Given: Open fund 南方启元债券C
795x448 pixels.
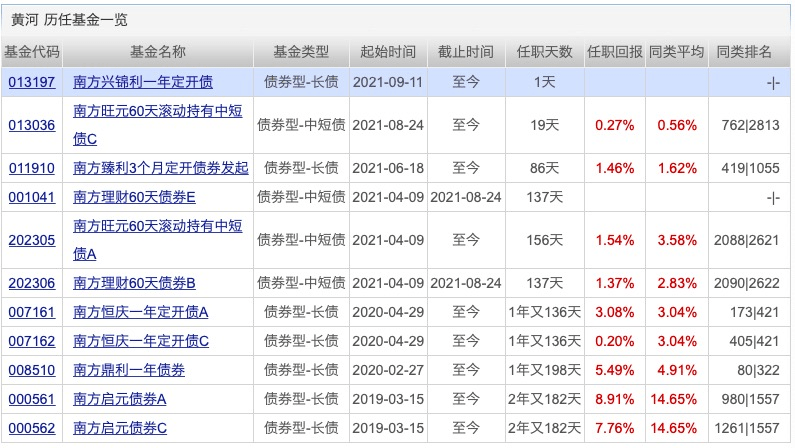Looking at the screenshot, I should pos(120,428).
